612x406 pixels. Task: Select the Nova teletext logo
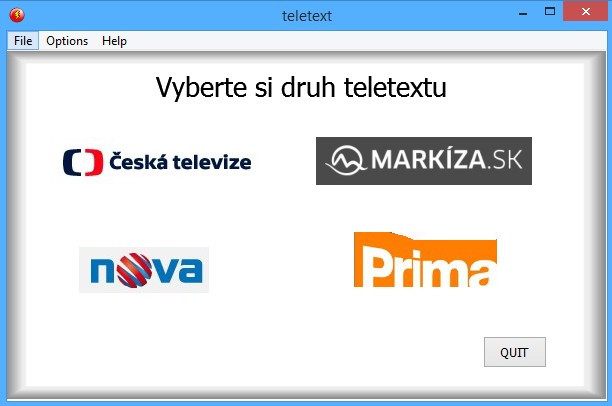tap(144, 270)
